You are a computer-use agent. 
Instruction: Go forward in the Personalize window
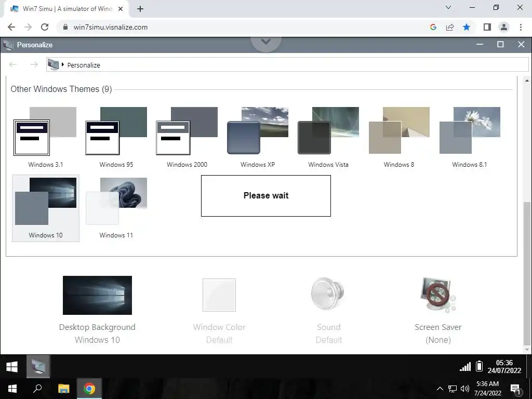point(34,64)
